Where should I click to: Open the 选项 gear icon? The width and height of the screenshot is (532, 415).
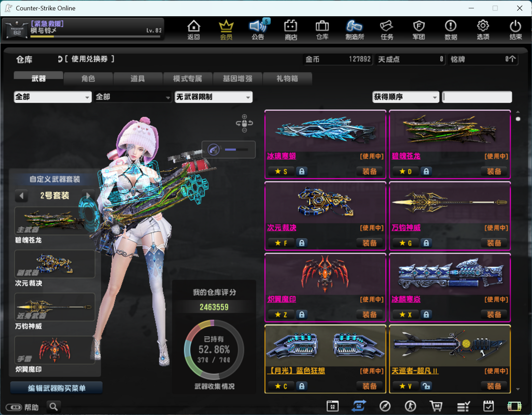483,30
